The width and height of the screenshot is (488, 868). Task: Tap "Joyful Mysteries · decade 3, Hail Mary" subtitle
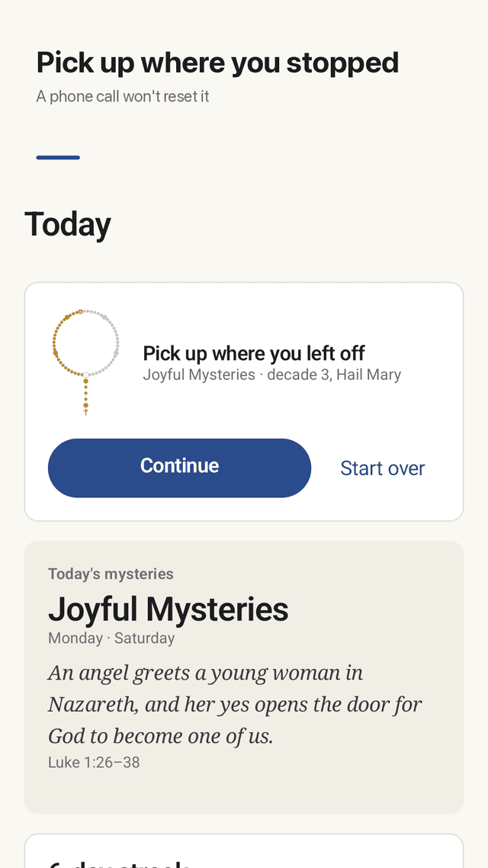(271, 375)
